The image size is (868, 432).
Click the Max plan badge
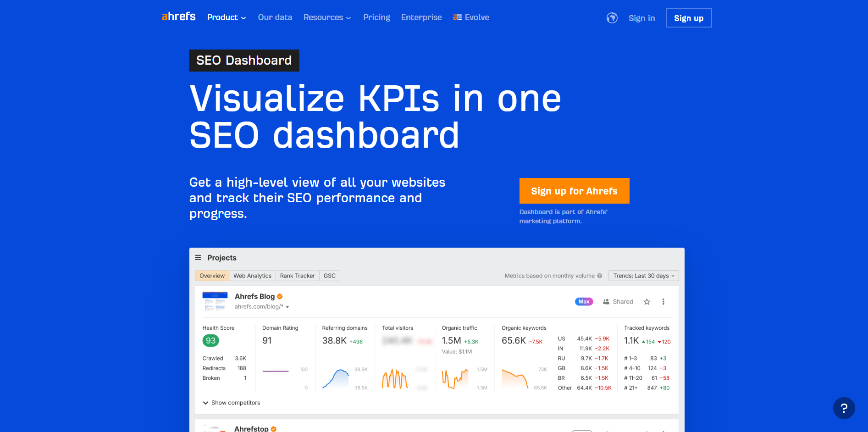click(x=584, y=302)
